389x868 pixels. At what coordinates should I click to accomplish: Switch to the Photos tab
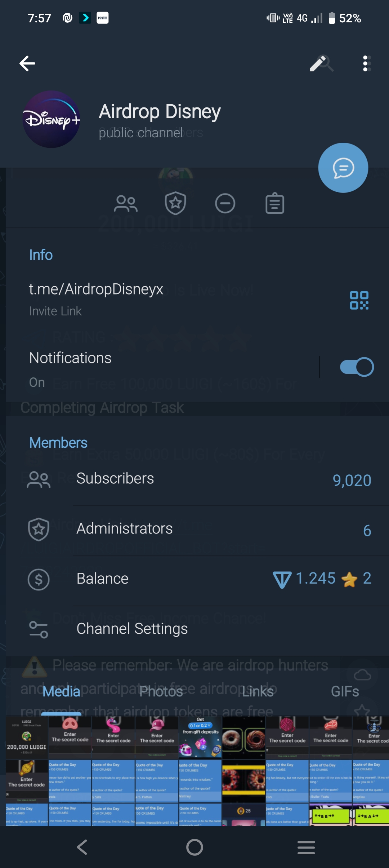pos(161,691)
